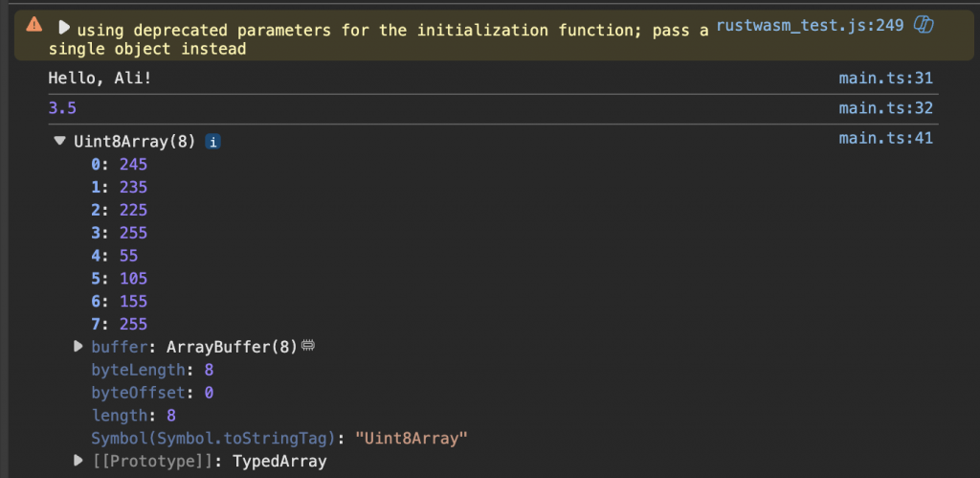Click the stacked-pages icon beside rustwasm_test.js:249
The width and height of the screenshot is (980, 478).
coord(924,25)
